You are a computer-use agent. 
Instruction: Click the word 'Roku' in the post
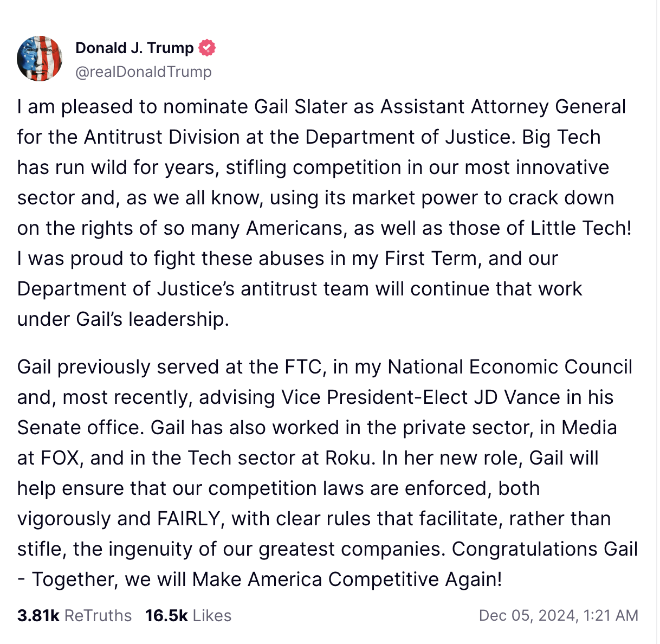[x=348, y=458]
